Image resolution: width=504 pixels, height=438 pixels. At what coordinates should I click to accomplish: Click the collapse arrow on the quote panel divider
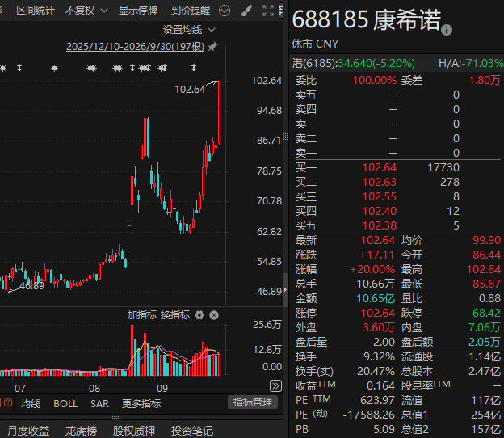point(285,290)
